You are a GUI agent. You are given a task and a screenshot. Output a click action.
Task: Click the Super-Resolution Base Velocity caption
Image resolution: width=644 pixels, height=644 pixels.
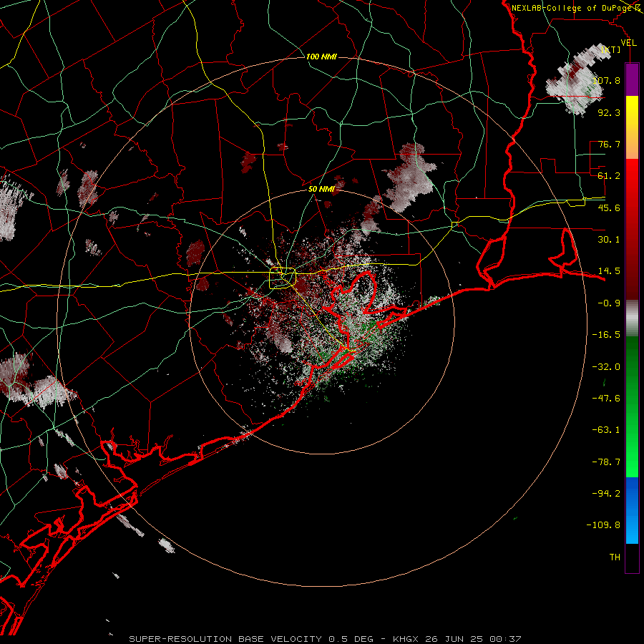325,639
